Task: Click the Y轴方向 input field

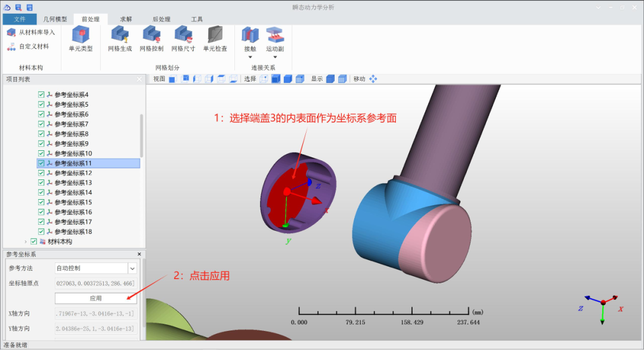Action: click(x=95, y=329)
